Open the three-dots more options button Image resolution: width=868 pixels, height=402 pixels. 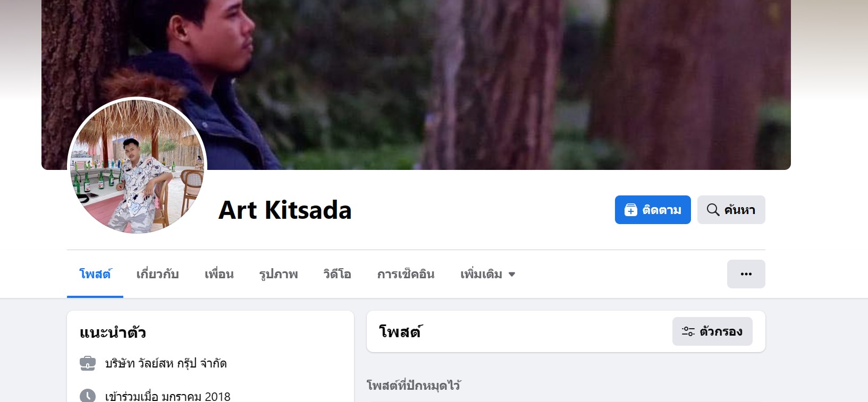pyautogui.click(x=746, y=274)
